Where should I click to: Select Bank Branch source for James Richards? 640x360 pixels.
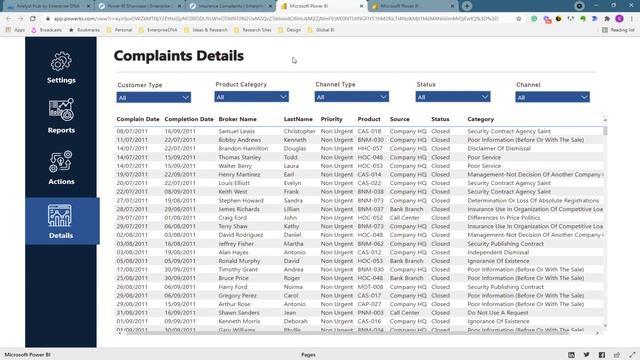pos(407,209)
